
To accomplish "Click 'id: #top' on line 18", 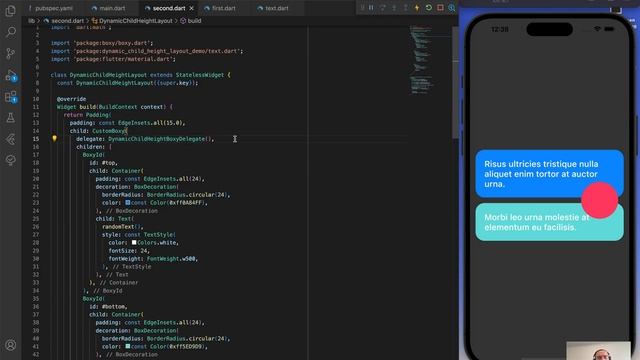I will (x=103, y=163).
